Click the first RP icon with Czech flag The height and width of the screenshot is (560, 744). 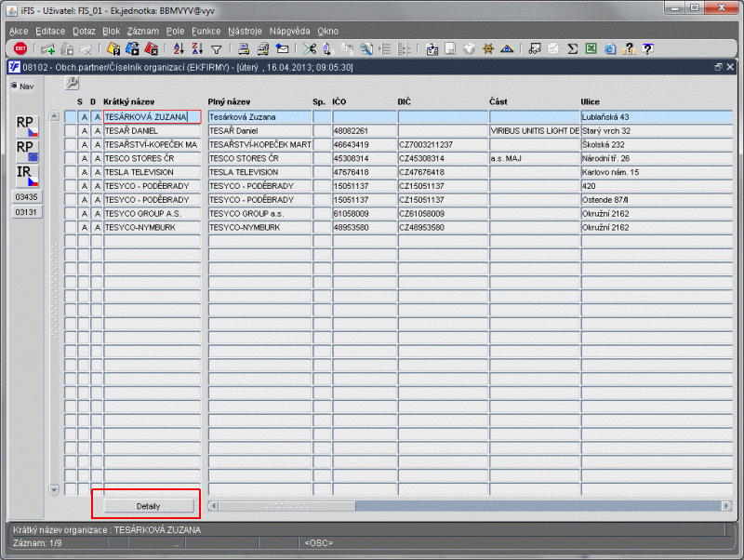click(x=27, y=127)
